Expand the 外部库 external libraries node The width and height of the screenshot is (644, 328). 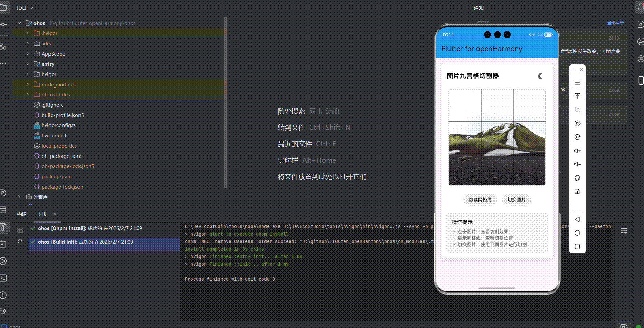click(19, 197)
